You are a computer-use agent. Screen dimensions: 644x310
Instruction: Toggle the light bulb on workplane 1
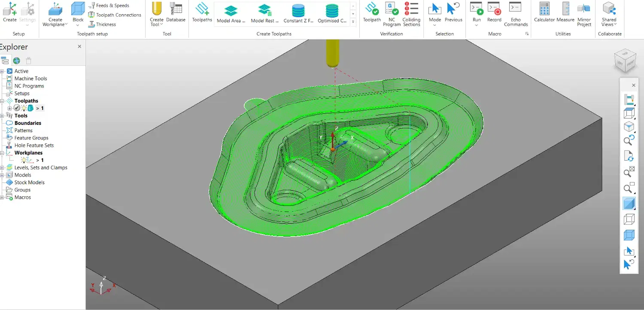tap(24, 160)
